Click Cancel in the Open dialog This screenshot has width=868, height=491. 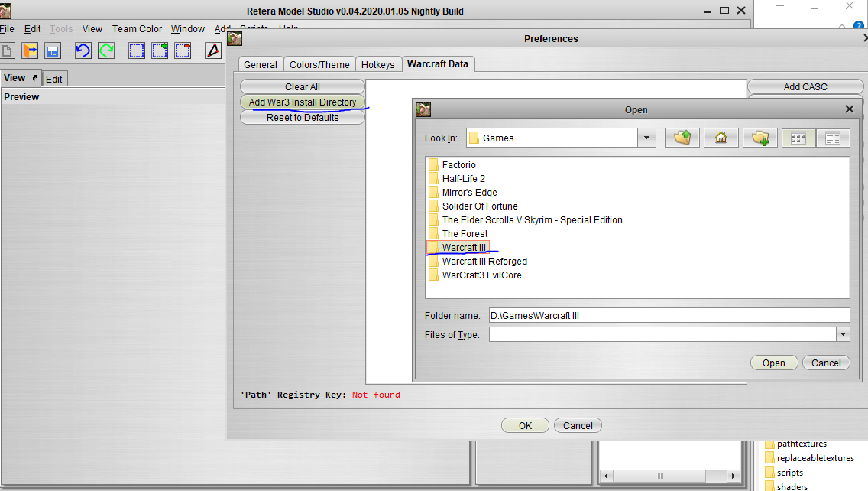(826, 363)
